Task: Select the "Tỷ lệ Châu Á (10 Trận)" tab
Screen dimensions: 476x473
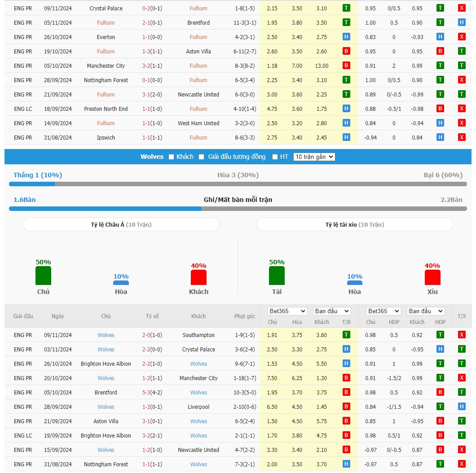Action: click(x=121, y=224)
